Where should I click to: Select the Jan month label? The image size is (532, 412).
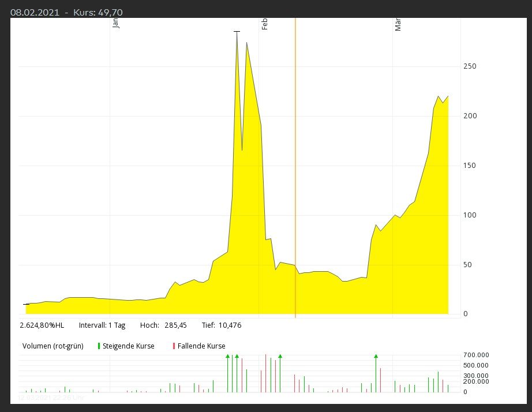coord(115,23)
